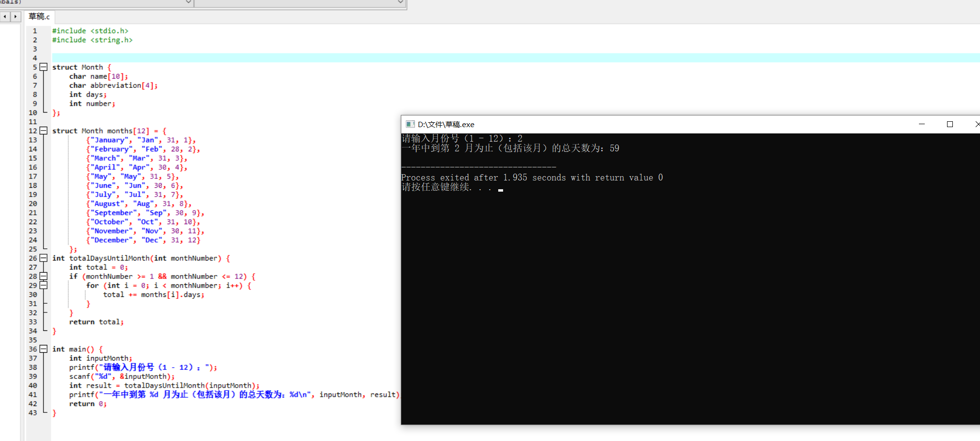Click the highlighted empty line 4

pos(516,58)
